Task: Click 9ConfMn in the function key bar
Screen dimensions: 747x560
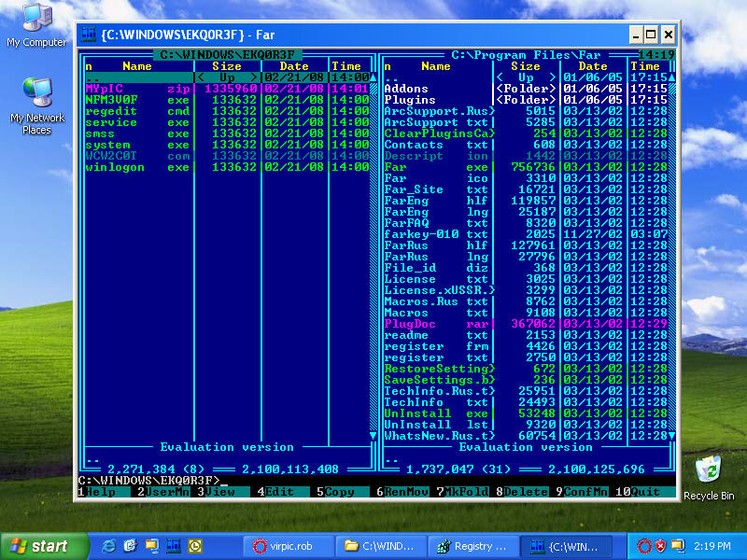Action: [582, 492]
